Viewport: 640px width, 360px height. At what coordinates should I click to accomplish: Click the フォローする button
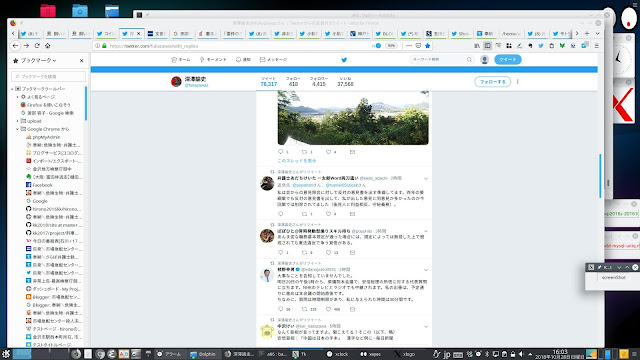pyautogui.click(x=493, y=82)
